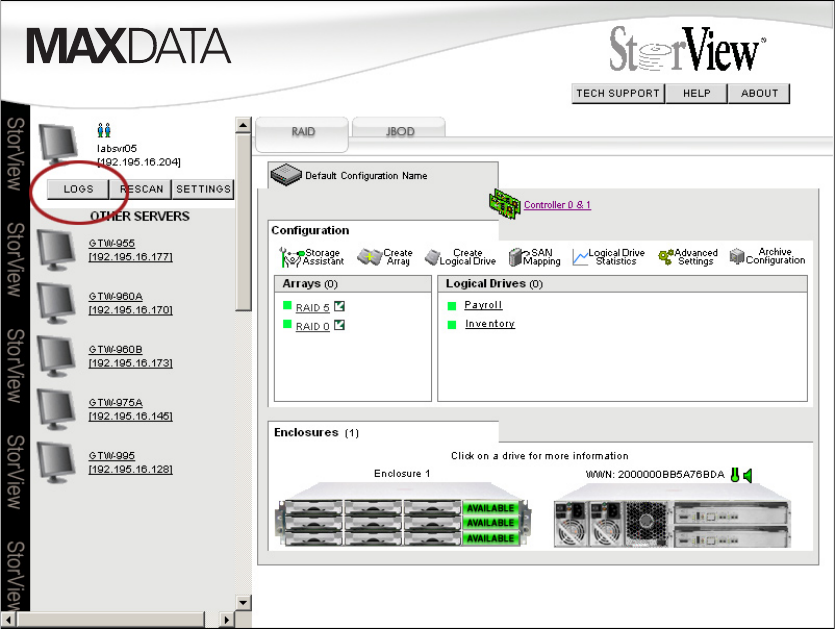Open the ABOUT button
Viewport: 835px width, 629px height.
pyautogui.click(x=759, y=93)
